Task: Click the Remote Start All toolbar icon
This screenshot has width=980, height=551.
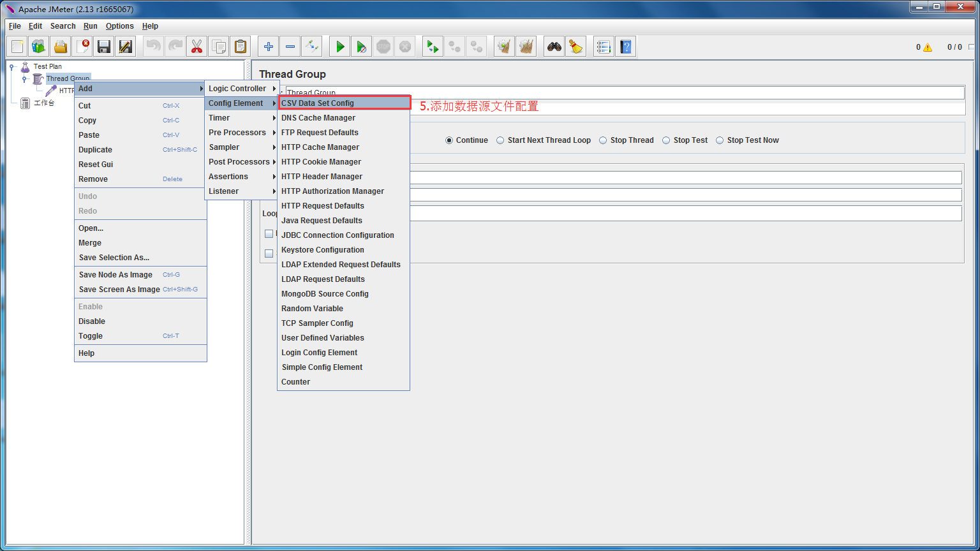Action: (x=433, y=47)
